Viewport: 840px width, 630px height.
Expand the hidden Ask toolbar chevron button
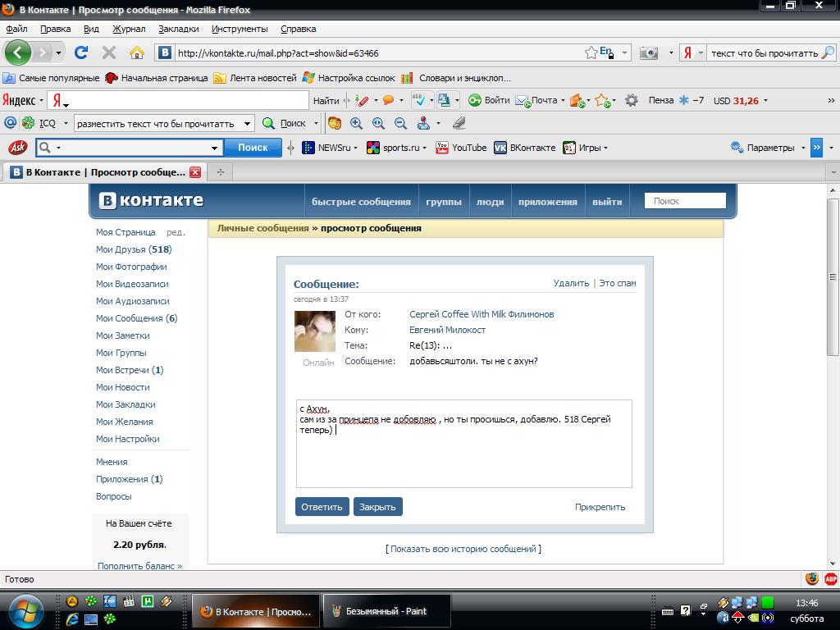[x=816, y=148]
